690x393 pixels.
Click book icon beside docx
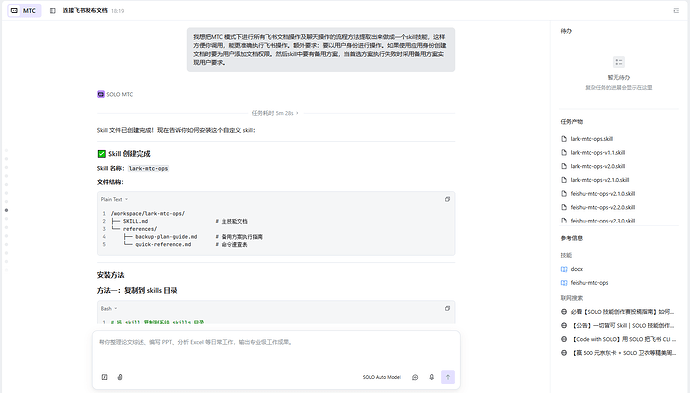click(564, 269)
